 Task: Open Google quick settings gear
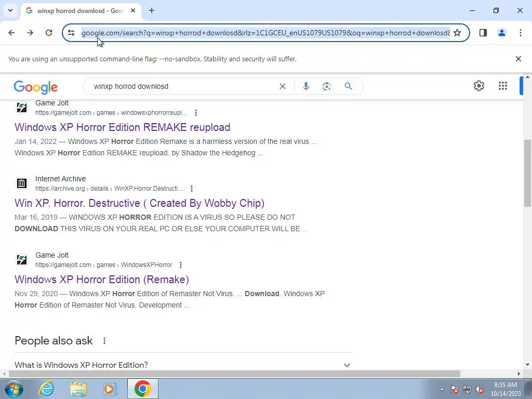(x=478, y=86)
